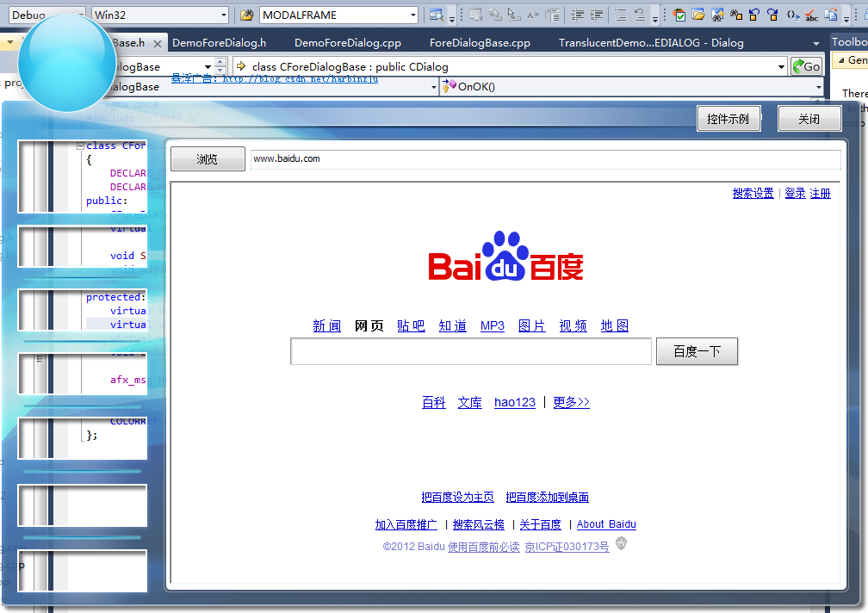Click the abc spell check icon

pyautogui.click(x=811, y=15)
